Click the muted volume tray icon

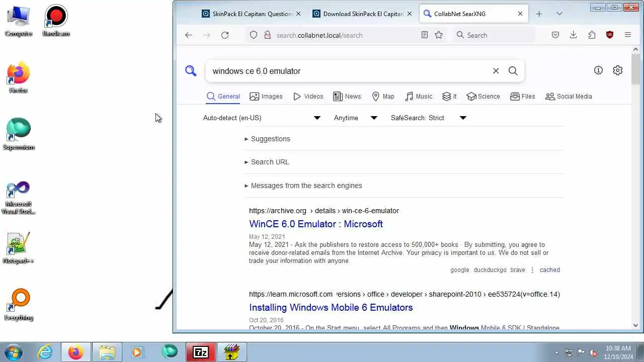click(x=593, y=352)
